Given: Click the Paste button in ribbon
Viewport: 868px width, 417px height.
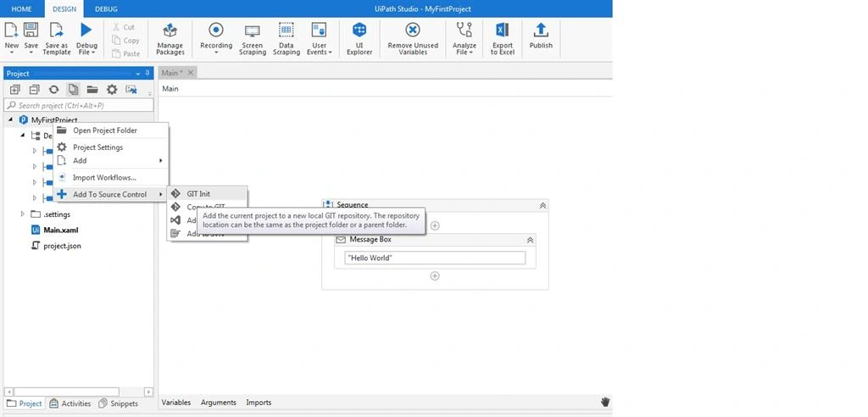Looking at the screenshot, I should [125, 53].
